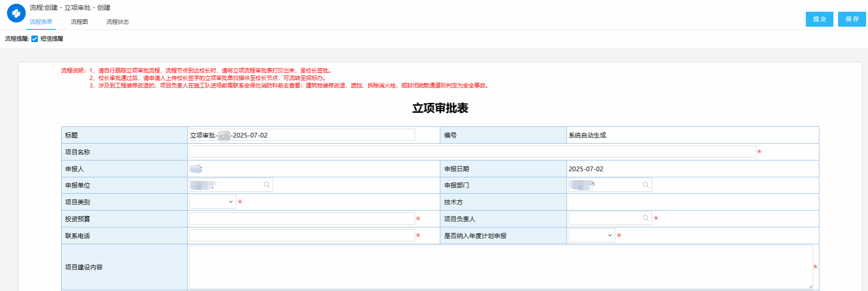This screenshot has width=868, height=291.
Task: Focus the 投资预算 input field
Action: (x=302, y=218)
